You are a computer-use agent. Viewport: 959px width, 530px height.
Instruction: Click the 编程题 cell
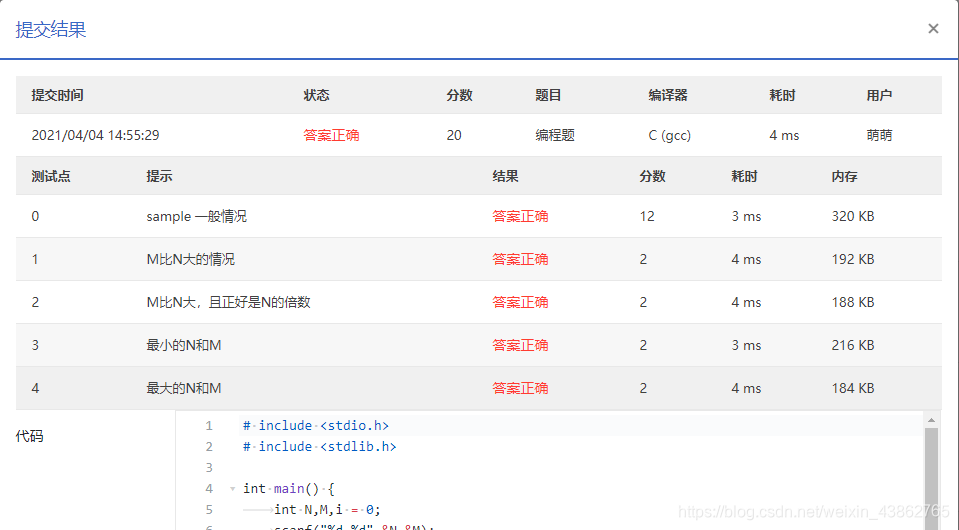coord(555,135)
